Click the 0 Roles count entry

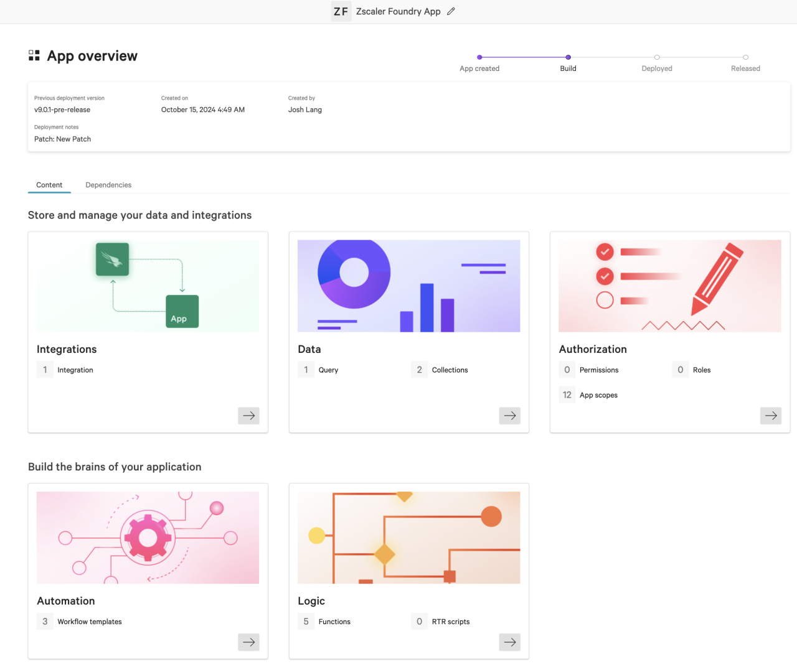692,370
